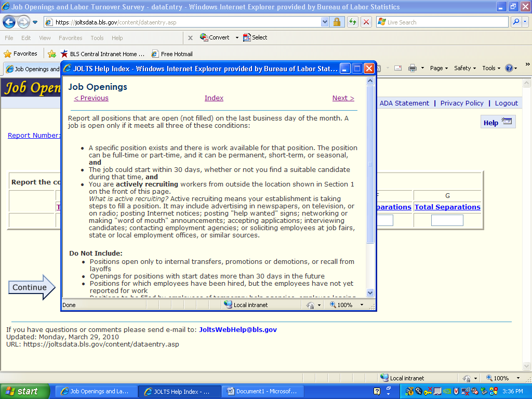Open the Favorites star button
The width and height of the screenshot is (532, 399).
[21, 54]
